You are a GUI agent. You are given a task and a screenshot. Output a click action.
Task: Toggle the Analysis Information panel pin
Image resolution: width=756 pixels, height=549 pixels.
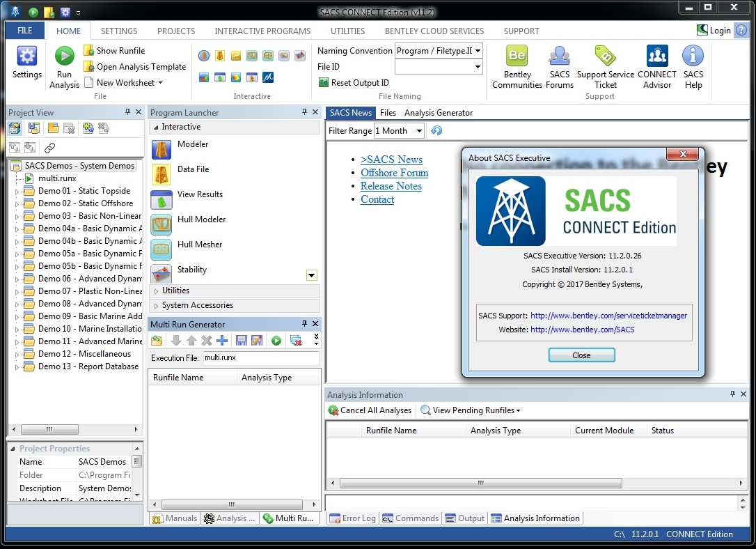coord(732,394)
